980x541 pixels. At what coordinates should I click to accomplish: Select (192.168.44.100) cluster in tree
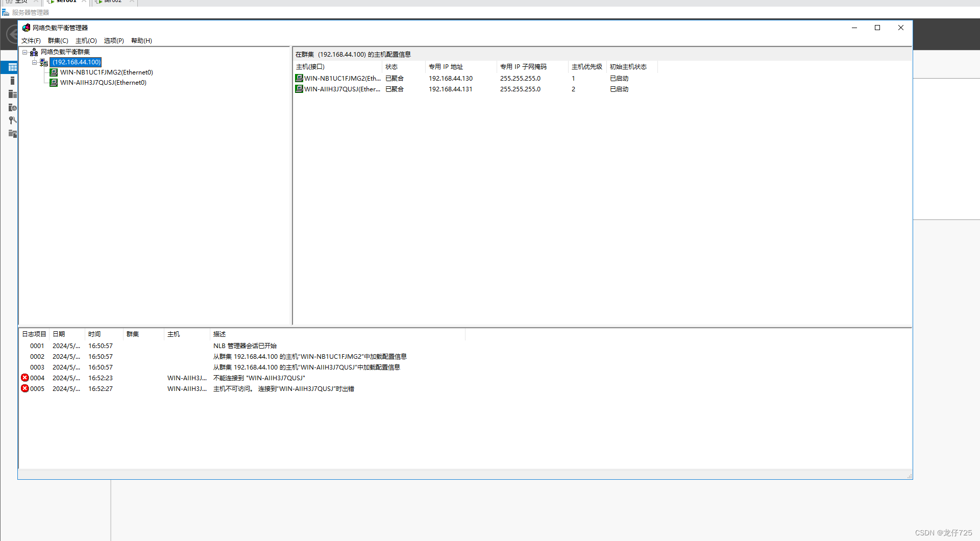[x=76, y=62]
